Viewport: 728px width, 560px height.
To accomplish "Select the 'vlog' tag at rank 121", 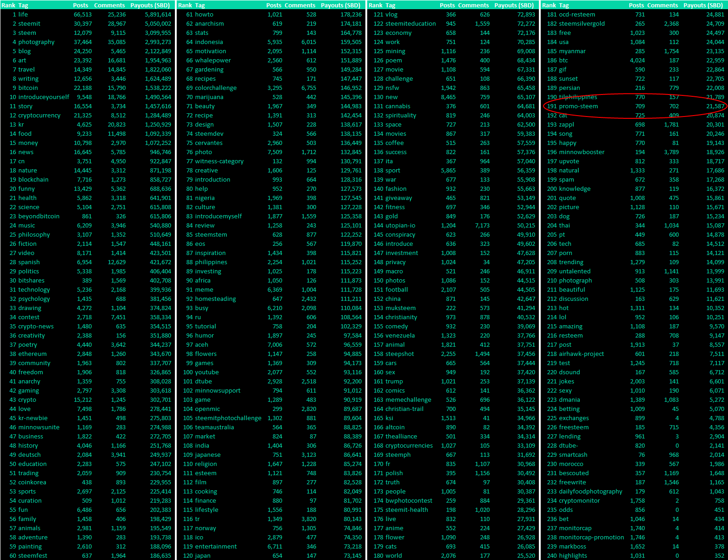I will [x=392, y=14].
